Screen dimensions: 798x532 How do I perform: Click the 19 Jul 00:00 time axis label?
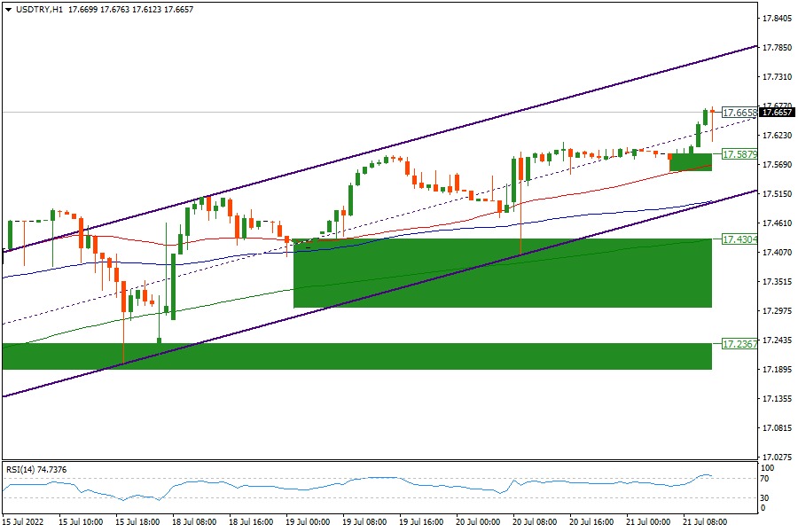pyautogui.click(x=309, y=523)
